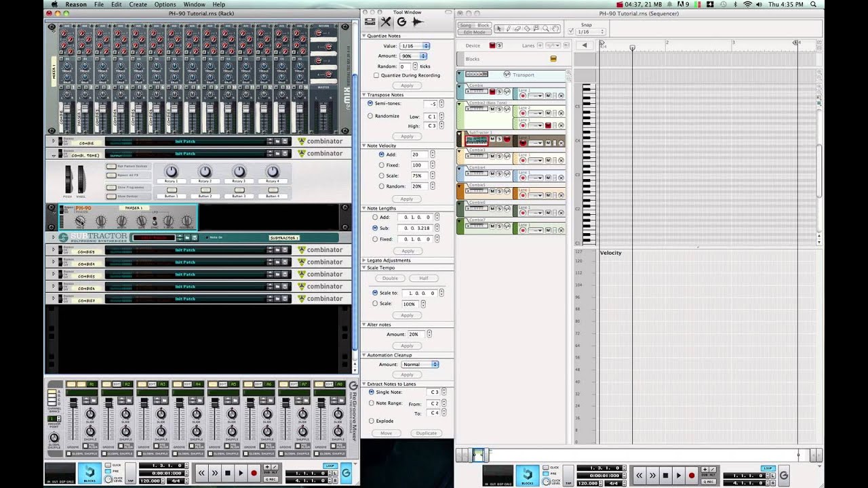Click the Half button in Scale Tempo
This screenshot has height=488, width=868.
[x=424, y=279]
